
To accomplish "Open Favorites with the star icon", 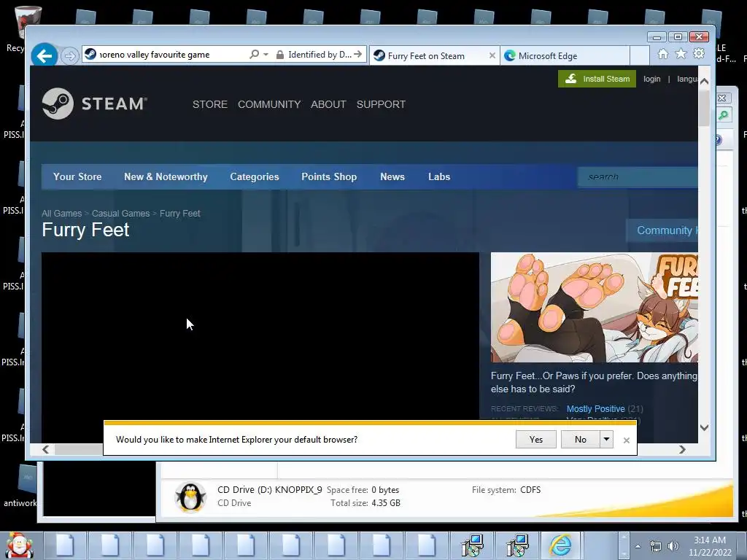I will coord(681,54).
